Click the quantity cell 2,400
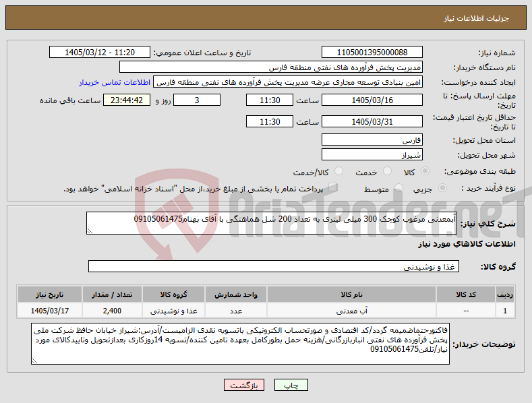The width and height of the screenshot is (532, 403). [112, 311]
